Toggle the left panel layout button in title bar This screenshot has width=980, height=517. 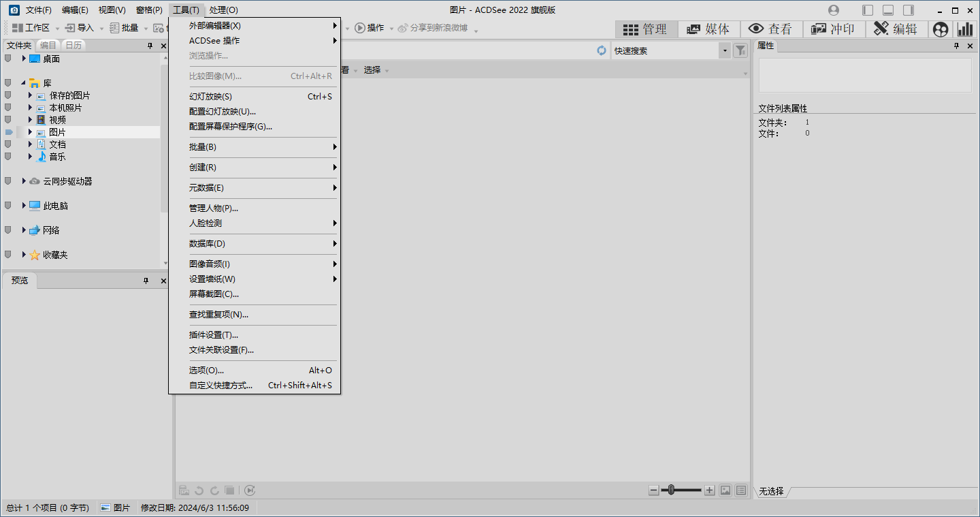click(x=867, y=10)
